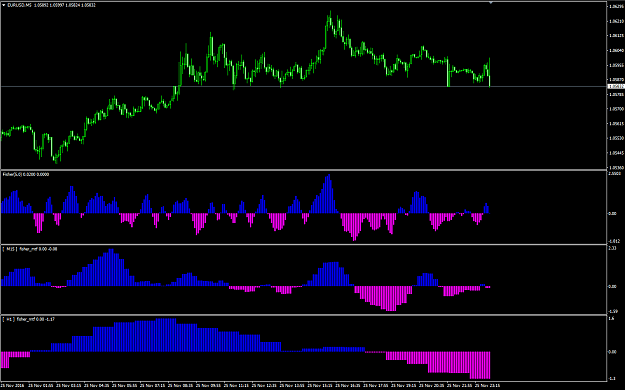The image size is (625, 390).
Task: Click the EURUSD,M5 symbol label text
Action: pos(20,5)
